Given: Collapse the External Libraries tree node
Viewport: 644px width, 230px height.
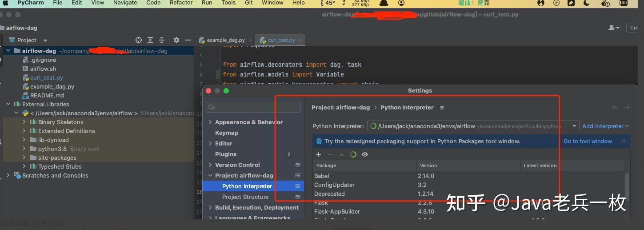Looking at the screenshot, I should [x=8, y=104].
